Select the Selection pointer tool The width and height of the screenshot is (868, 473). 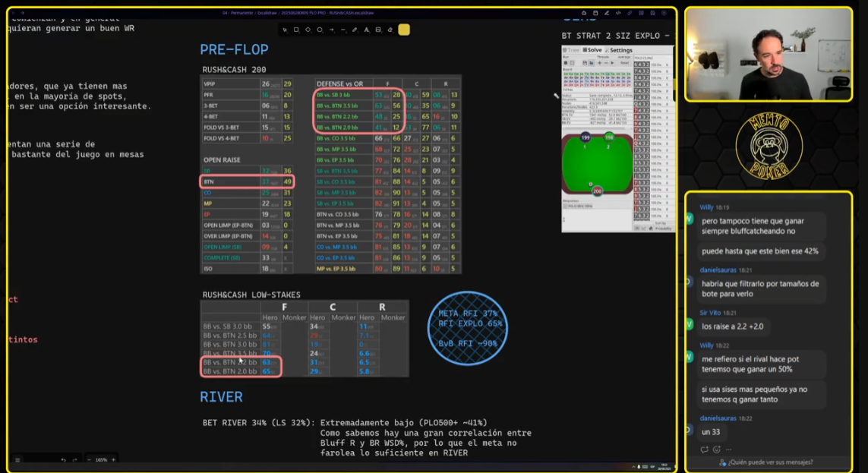pyautogui.click(x=284, y=30)
